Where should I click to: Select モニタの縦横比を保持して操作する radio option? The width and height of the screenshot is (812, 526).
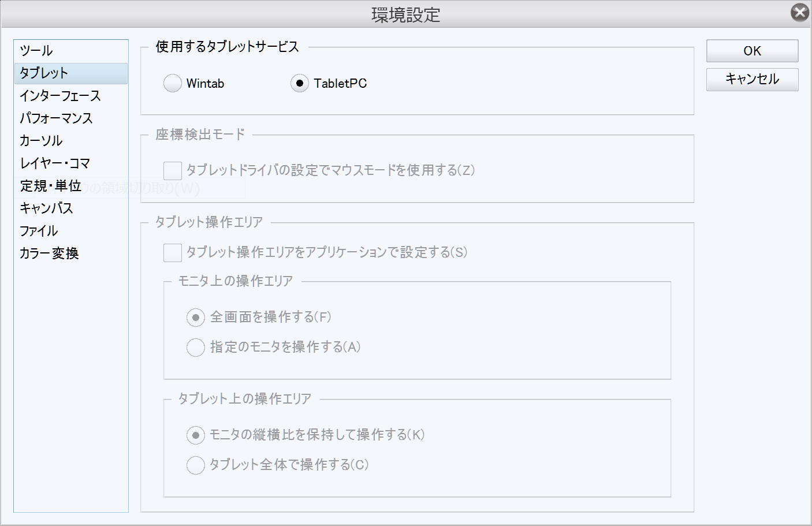coord(196,435)
